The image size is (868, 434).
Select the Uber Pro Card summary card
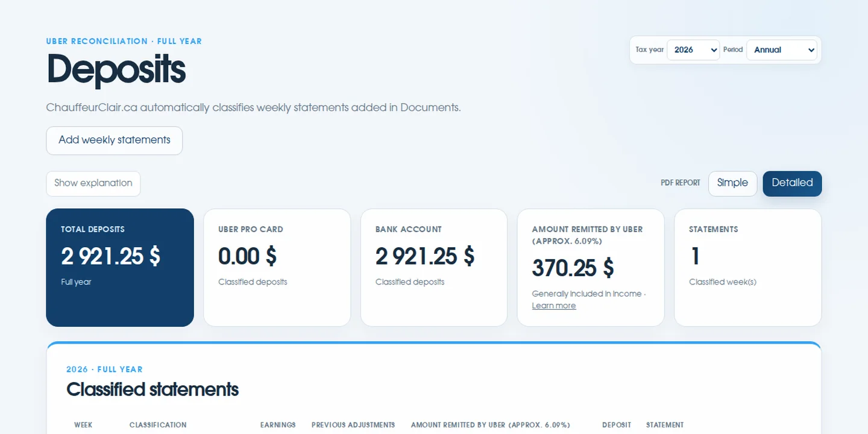277,268
